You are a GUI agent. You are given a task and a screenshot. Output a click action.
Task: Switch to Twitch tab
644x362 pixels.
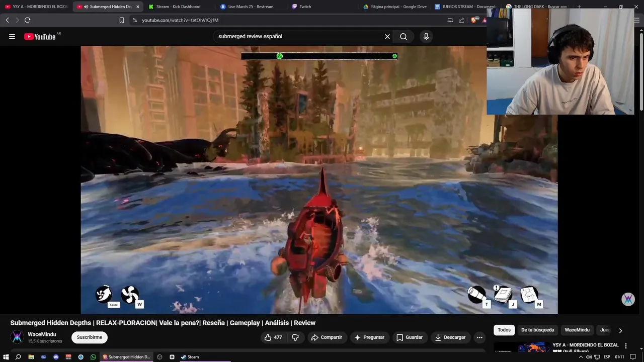pyautogui.click(x=322, y=7)
